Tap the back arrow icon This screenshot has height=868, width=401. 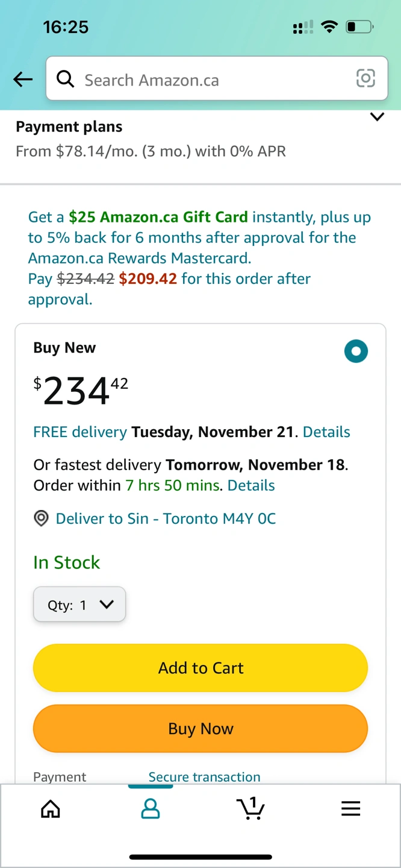point(23,80)
